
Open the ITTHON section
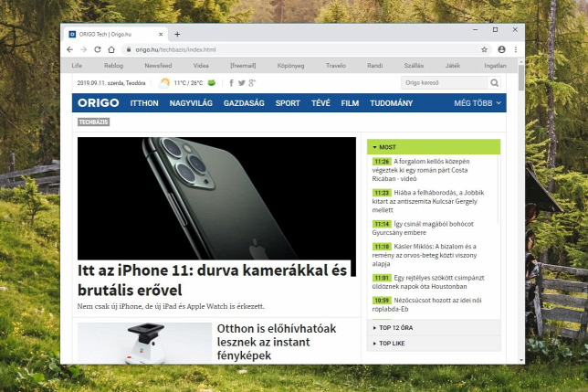tap(144, 103)
